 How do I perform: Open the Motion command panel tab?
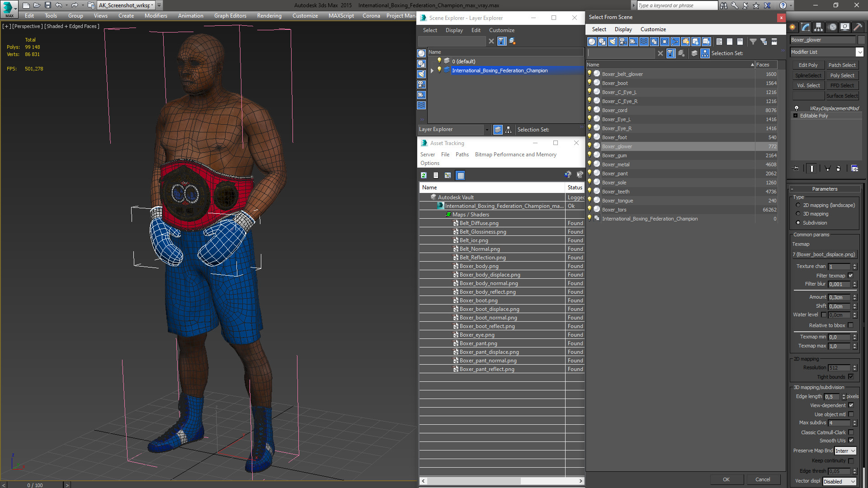point(832,27)
